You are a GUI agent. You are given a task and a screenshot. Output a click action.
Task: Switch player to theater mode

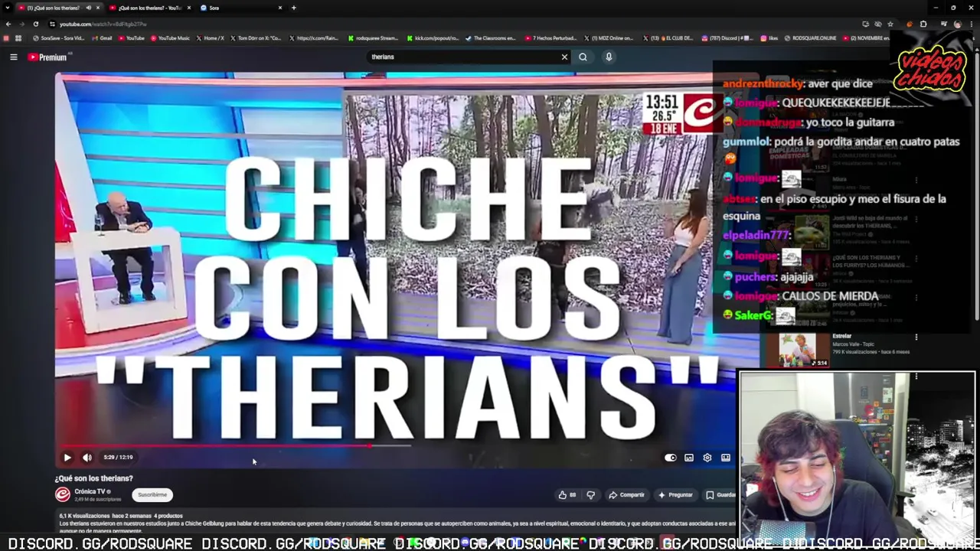pos(726,458)
